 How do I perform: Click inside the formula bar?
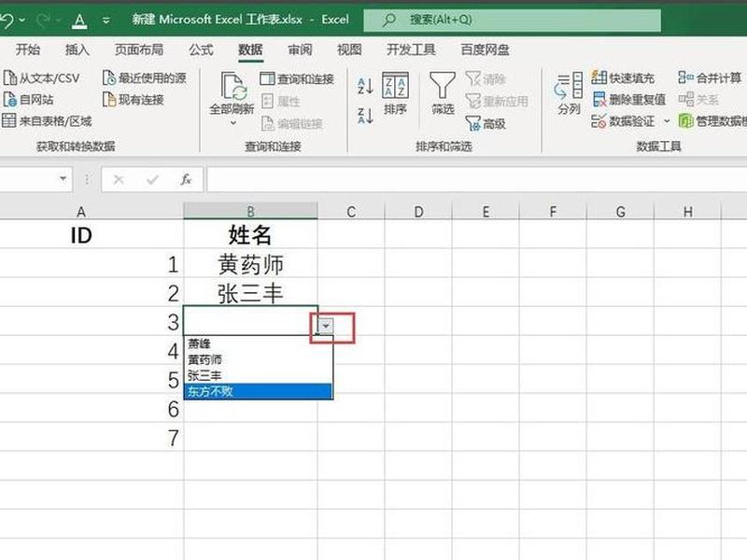pos(476,179)
